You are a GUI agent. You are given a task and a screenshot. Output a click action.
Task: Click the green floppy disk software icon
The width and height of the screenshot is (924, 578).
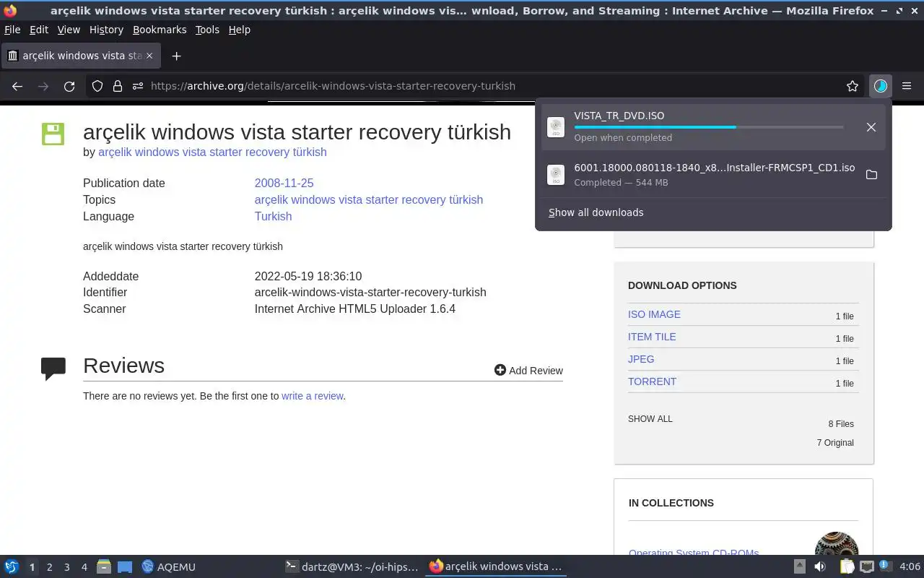pos(53,134)
